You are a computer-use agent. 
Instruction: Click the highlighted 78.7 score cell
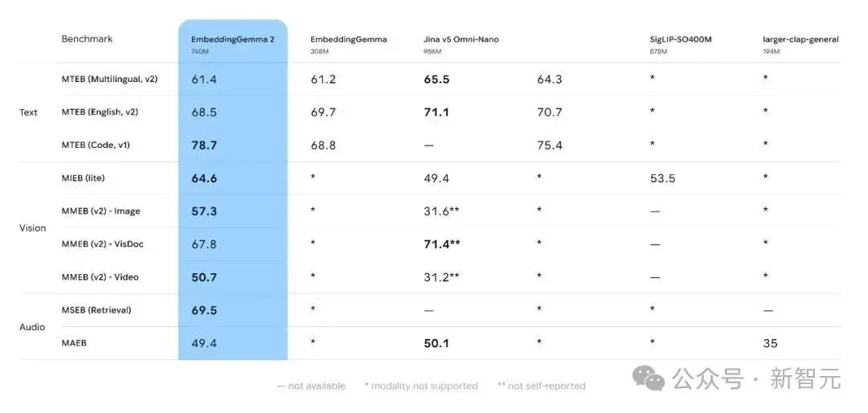click(x=204, y=145)
